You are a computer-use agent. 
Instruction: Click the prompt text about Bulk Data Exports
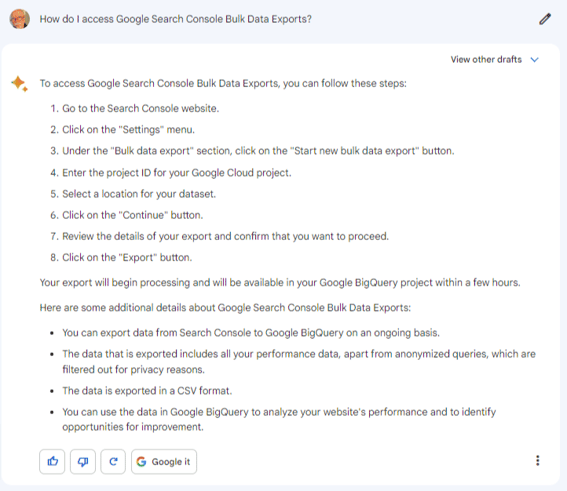coord(175,19)
